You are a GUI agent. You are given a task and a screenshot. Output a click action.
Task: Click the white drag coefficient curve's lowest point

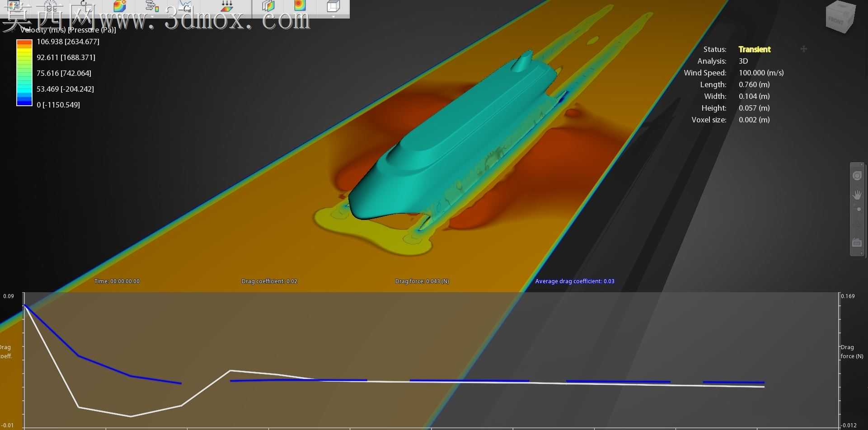(x=131, y=416)
